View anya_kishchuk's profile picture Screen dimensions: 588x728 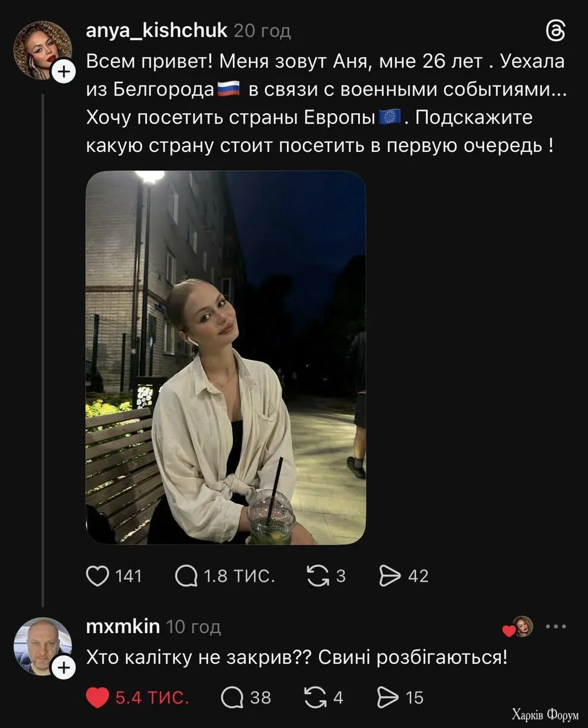pos(41,48)
